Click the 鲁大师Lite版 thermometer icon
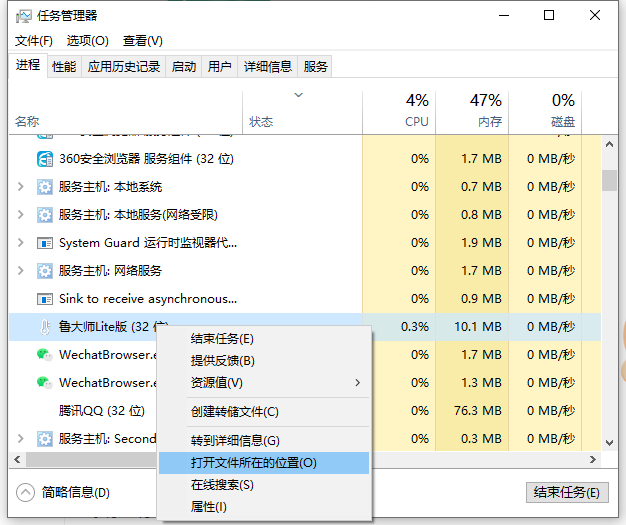Image resolution: width=626 pixels, height=525 pixels. pos(45,327)
